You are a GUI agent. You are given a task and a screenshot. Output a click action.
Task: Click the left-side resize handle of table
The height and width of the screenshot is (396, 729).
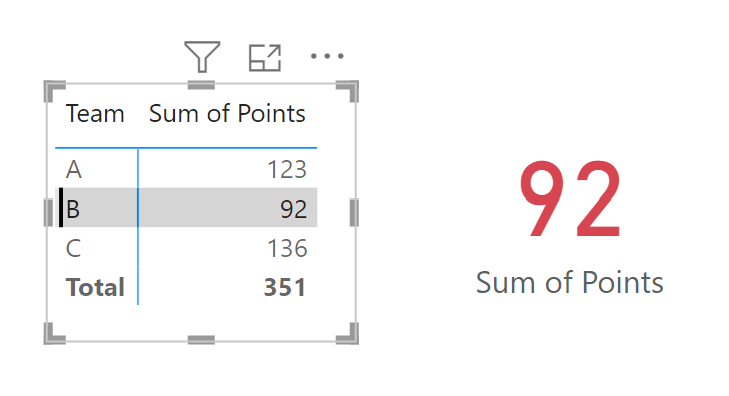click(48, 212)
